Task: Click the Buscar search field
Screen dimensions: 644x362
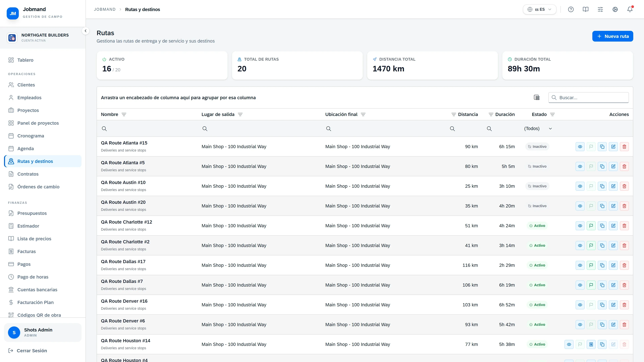Action: click(588, 98)
